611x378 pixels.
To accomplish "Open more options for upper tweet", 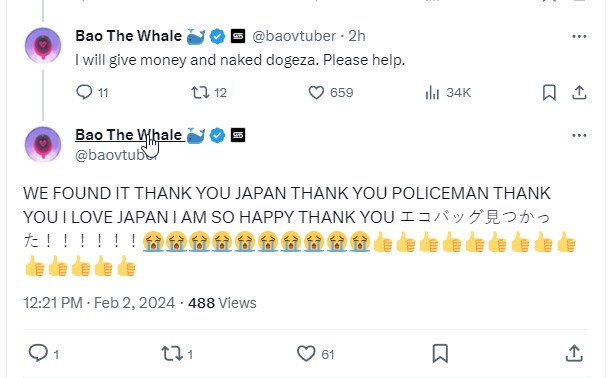I will [579, 36].
